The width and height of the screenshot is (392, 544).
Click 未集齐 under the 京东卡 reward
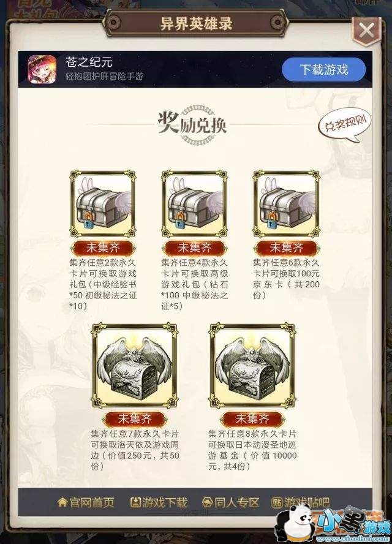[287, 247]
